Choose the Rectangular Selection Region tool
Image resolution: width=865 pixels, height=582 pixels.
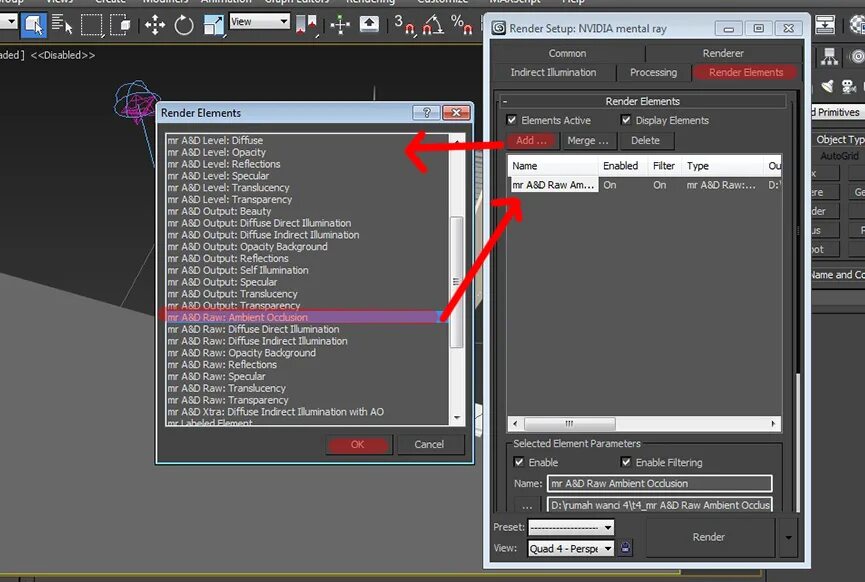click(x=92, y=25)
